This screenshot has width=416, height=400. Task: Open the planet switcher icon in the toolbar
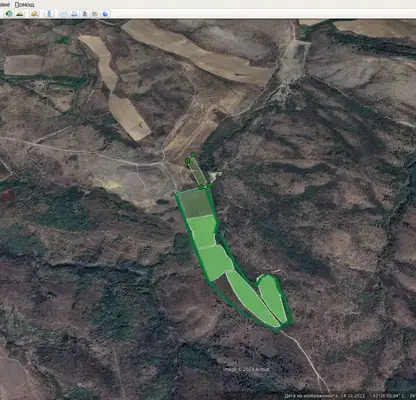(35, 14)
